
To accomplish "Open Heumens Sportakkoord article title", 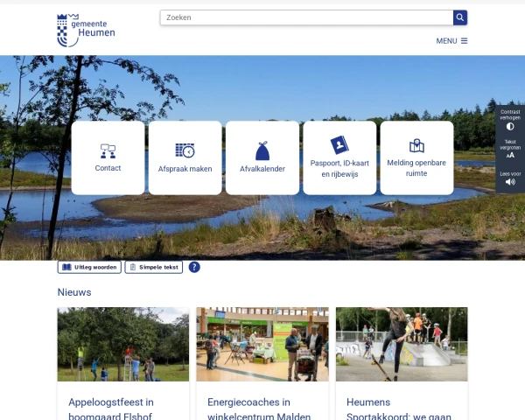I will [x=399, y=409].
